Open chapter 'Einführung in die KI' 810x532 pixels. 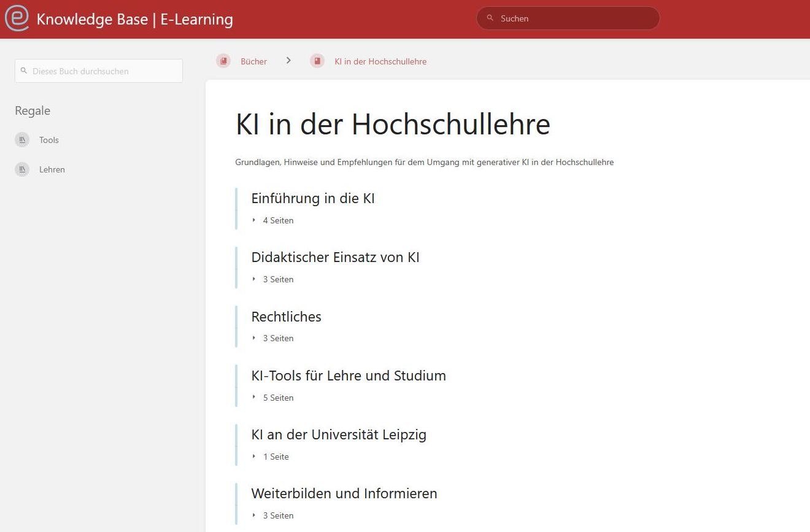pyautogui.click(x=313, y=198)
